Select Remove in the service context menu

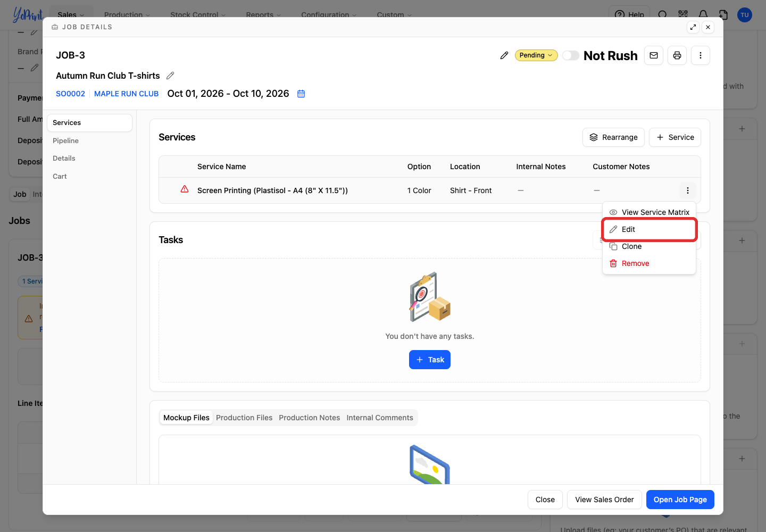coord(649,263)
